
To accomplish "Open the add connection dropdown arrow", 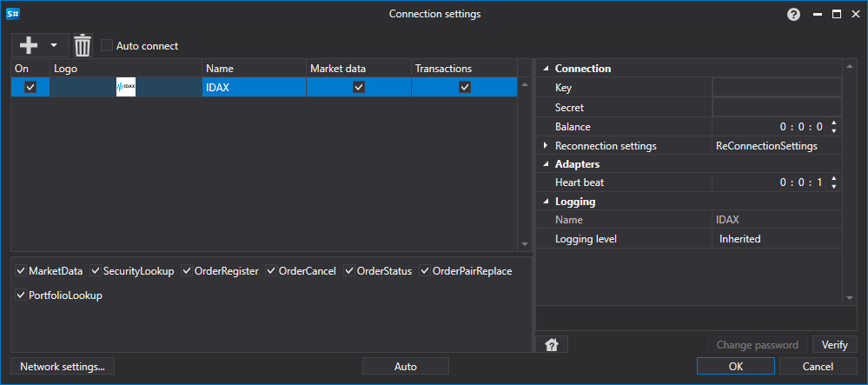I will click(54, 45).
